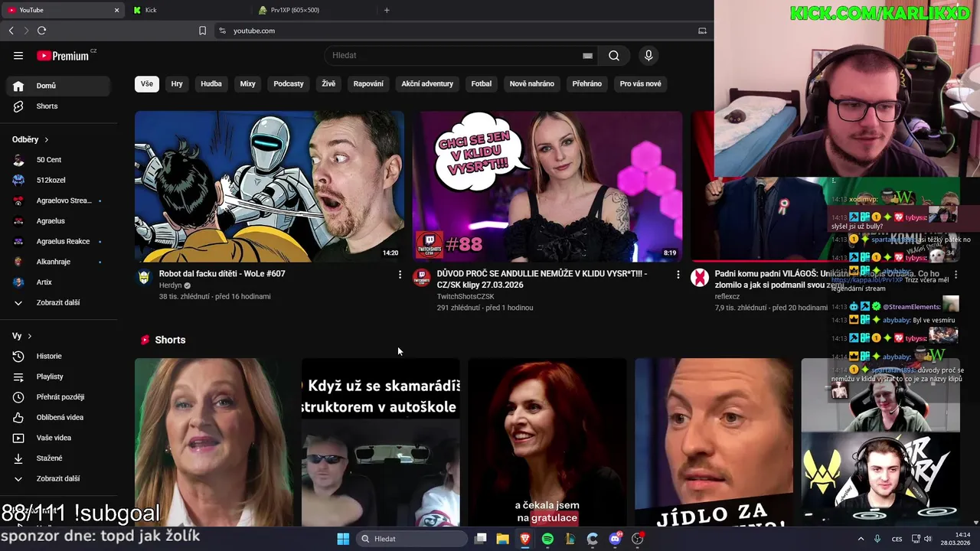980x551 pixels.
Task: Show hidden system tray icons chevron
Action: [x=861, y=539]
